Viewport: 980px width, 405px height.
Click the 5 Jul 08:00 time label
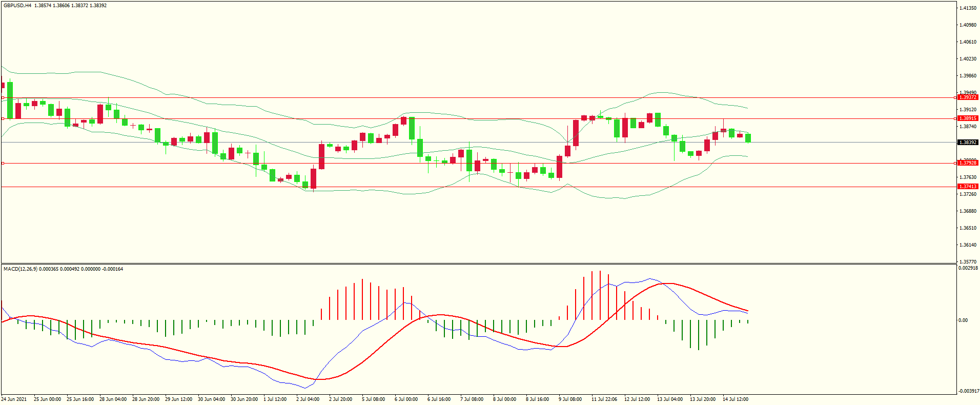[373, 399]
